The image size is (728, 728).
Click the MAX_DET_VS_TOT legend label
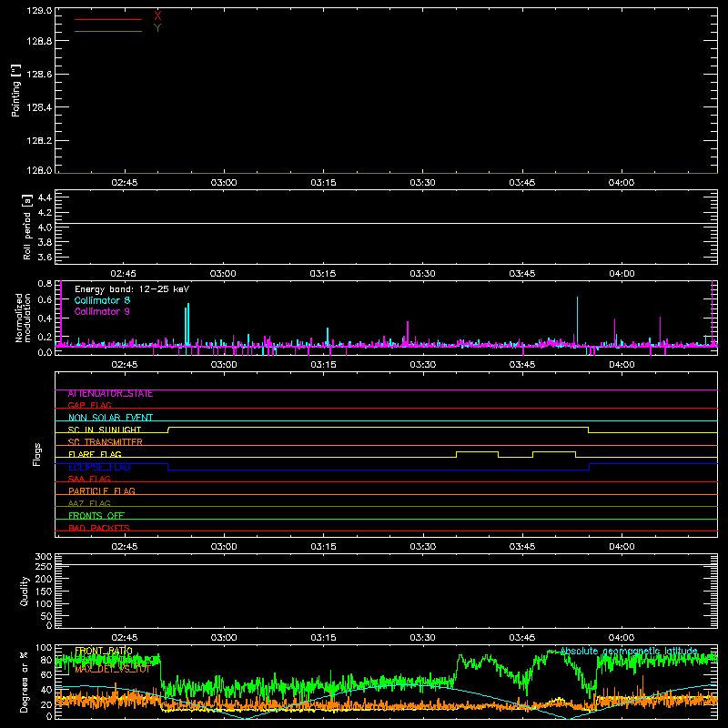[112, 669]
